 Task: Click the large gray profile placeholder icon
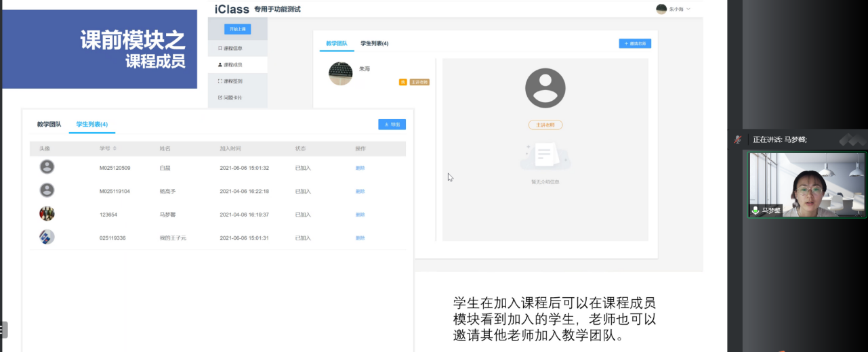tap(545, 87)
